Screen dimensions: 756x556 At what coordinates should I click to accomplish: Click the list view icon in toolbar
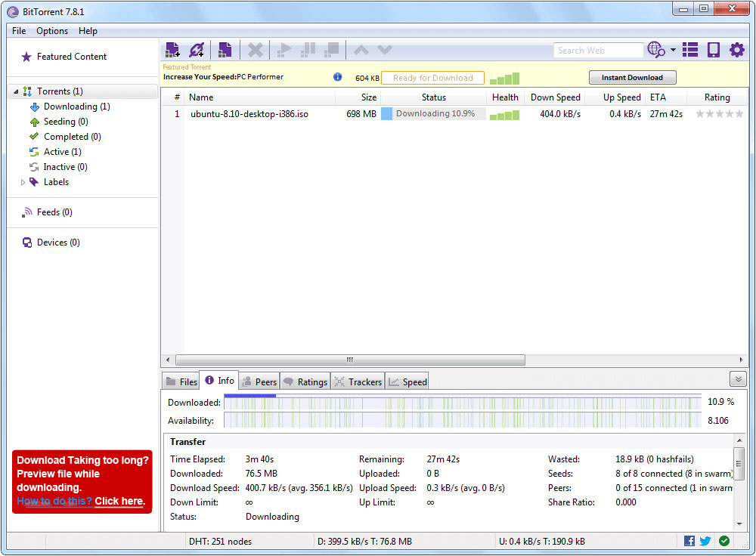point(689,50)
